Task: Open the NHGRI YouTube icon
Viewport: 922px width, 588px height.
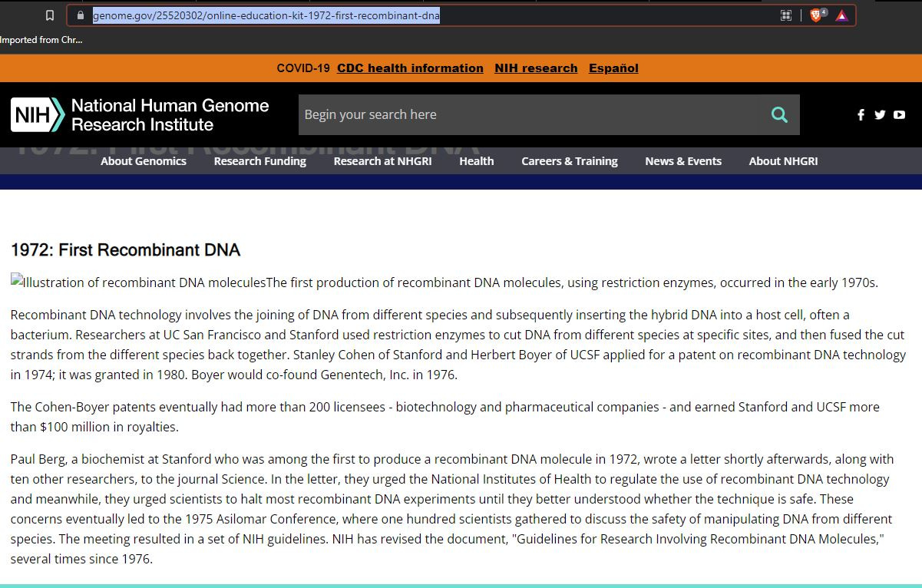Action: pyautogui.click(x=899, y=115)
